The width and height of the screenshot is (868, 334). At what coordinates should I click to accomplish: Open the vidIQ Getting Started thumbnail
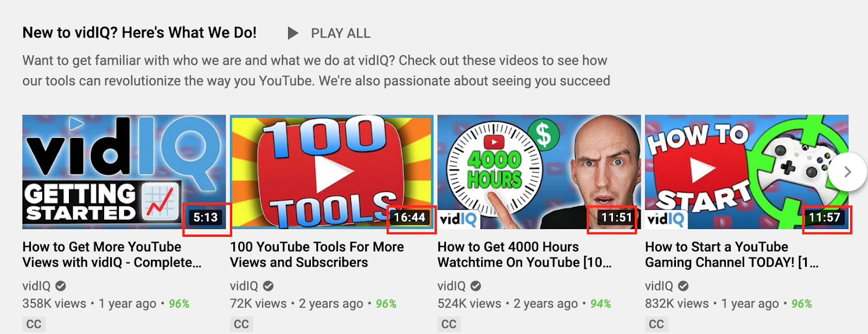[x=124, y=172]
